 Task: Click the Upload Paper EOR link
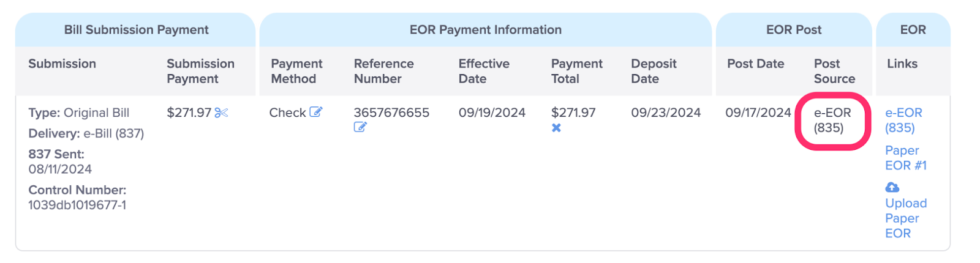906,218
